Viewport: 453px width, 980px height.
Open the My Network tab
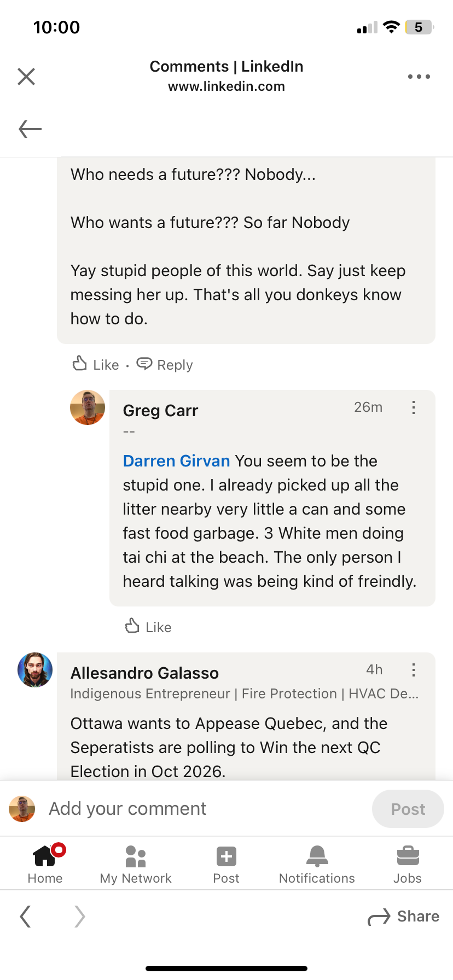point(136,864)
